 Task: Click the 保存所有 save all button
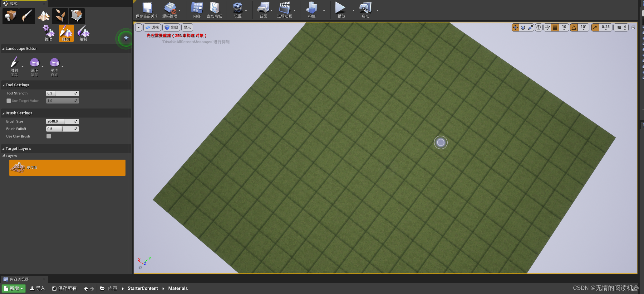pyautogui.click(x=64, y=288)
